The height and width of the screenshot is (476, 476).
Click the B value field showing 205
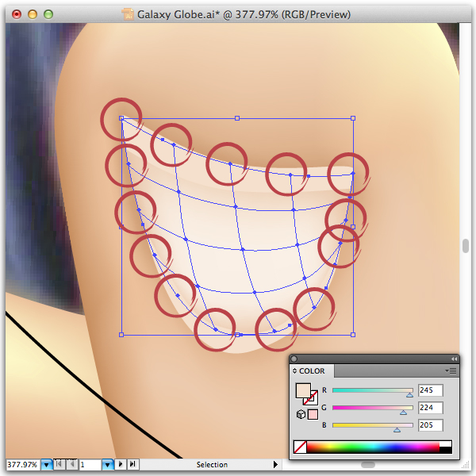tap(431, 425)
